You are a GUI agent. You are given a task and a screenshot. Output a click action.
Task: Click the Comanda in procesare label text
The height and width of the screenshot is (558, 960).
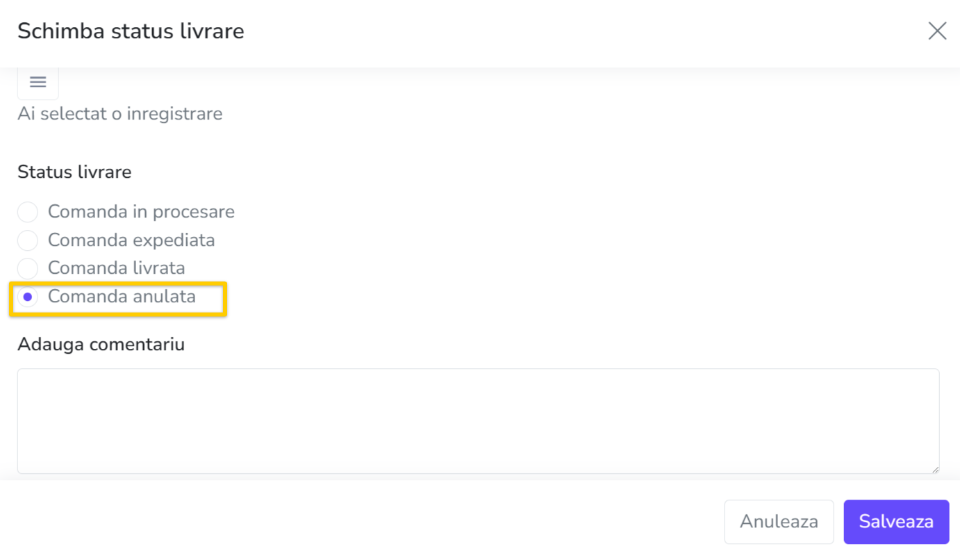click(x=141, y=212)
